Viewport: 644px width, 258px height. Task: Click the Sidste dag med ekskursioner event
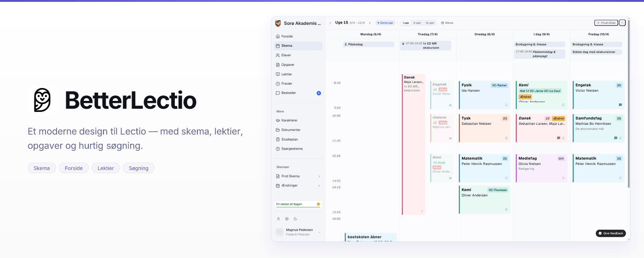pos(597,52)
